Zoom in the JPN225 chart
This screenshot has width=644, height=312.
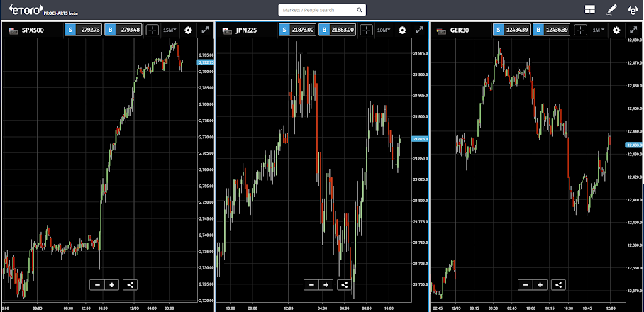coord(326,285)
